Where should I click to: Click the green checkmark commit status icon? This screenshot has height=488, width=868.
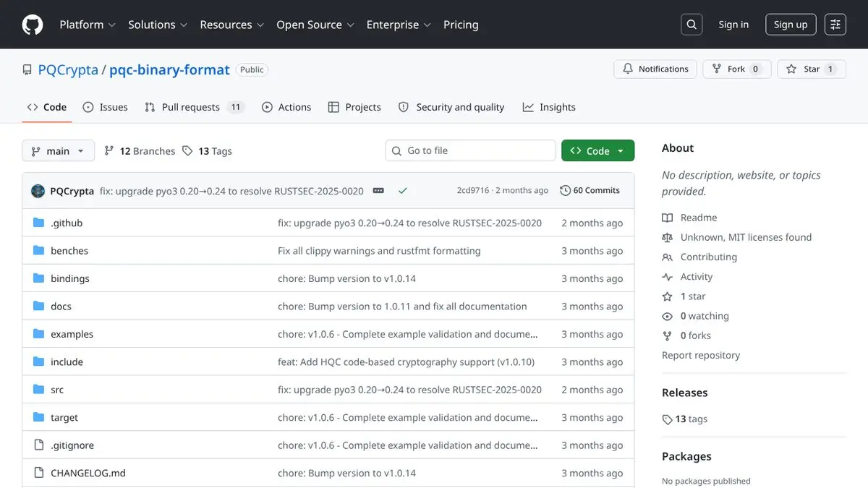[403, 191]
